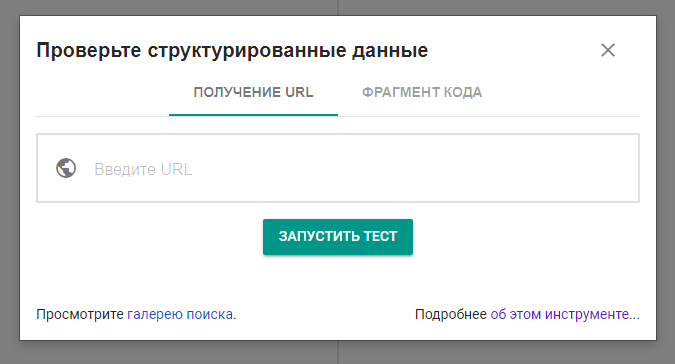Click the Подробнее text label
The width and height of the screenshot is (675, 364).
451,315
